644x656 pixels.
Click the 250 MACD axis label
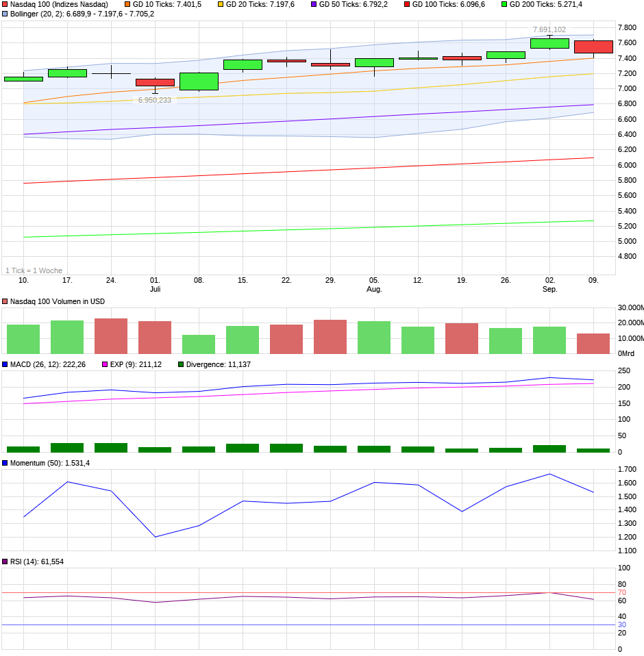click(624, 370)
